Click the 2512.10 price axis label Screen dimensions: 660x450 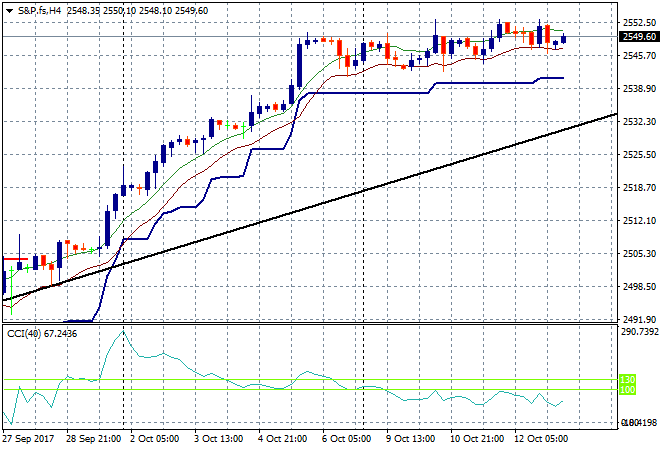point(639,221)
